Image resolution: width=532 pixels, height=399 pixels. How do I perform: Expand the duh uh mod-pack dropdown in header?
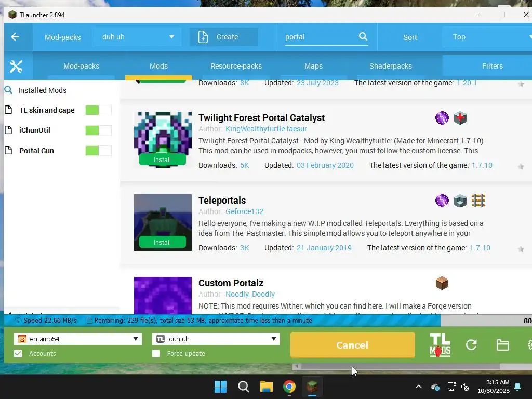pyautogui.click(x=137, y=37)
